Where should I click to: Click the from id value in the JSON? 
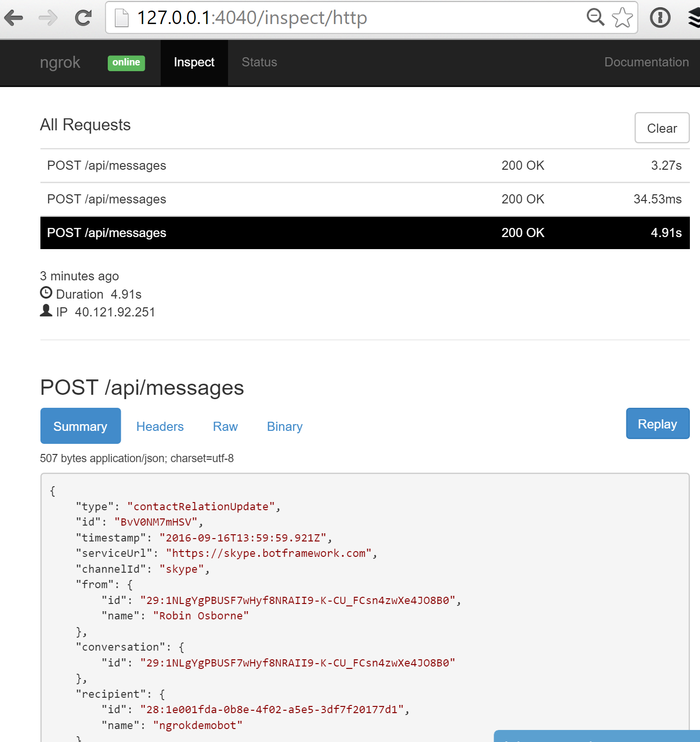[298, 600]
